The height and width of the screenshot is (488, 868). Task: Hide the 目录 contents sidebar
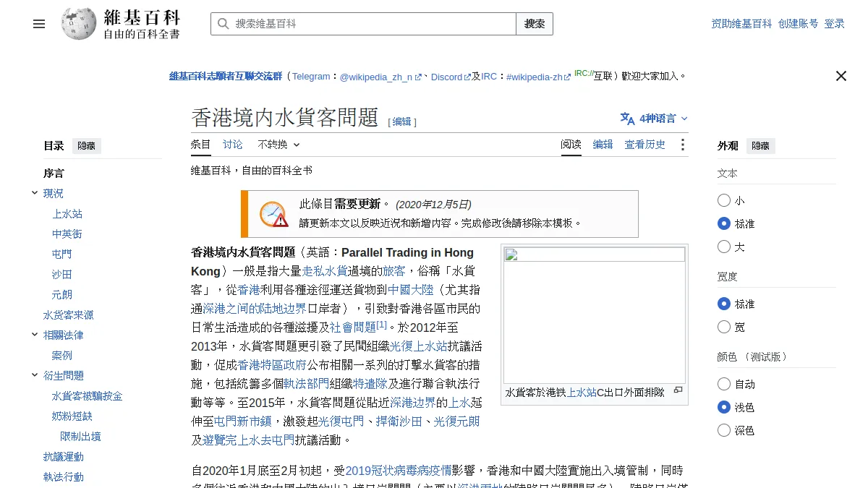pyautogui.click(x=86, y=145)
